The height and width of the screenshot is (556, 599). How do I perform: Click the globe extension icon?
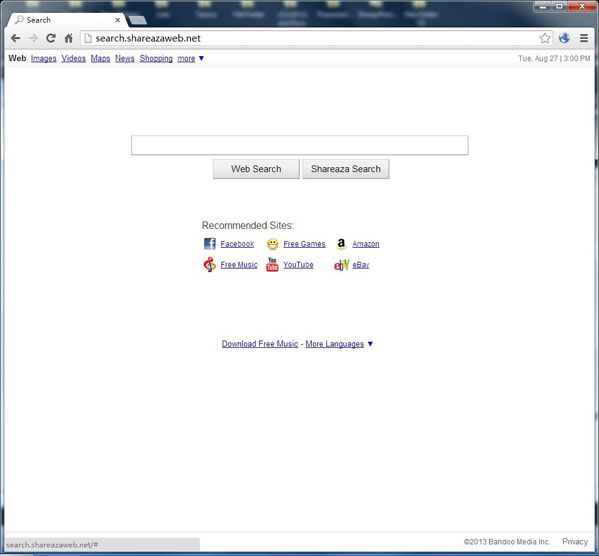click(x=564, y=38)
